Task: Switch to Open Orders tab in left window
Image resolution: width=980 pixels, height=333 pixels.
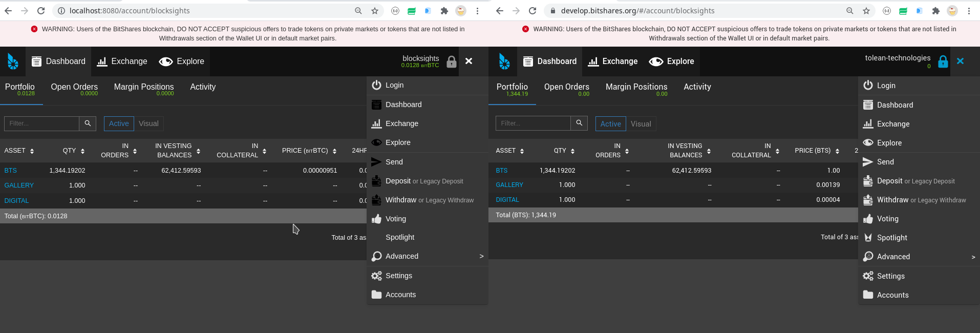Action: point(74,89)
